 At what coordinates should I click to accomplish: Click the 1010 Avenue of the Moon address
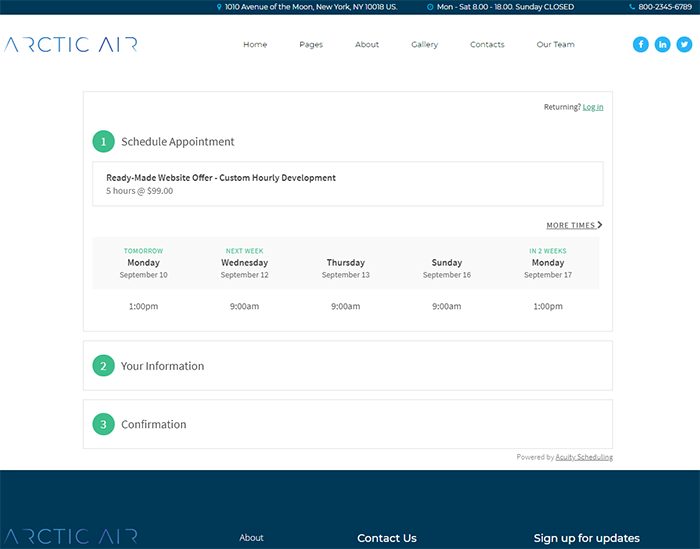click(x=311, y=7)
